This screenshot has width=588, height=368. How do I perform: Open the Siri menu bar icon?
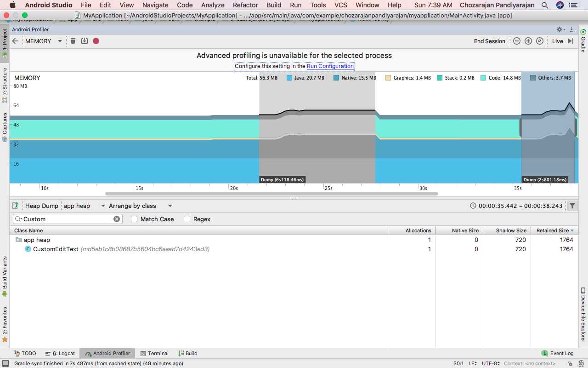pos(560,5)
